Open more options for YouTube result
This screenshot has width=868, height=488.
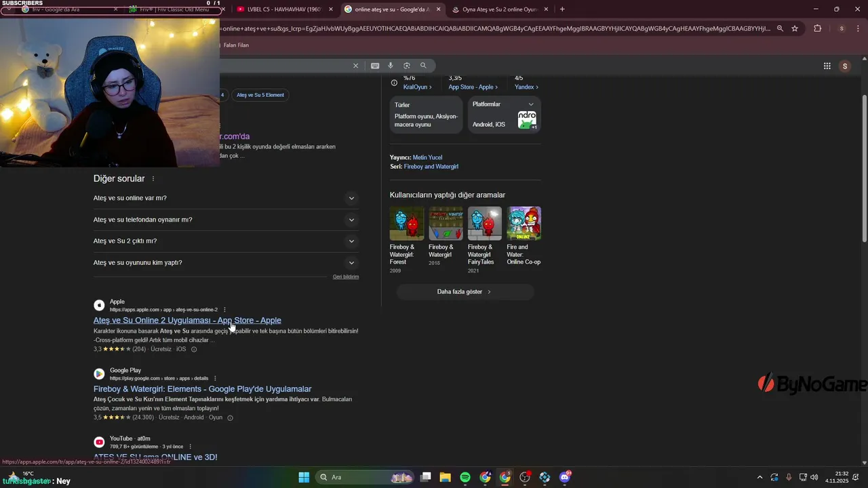coord(190,447)
